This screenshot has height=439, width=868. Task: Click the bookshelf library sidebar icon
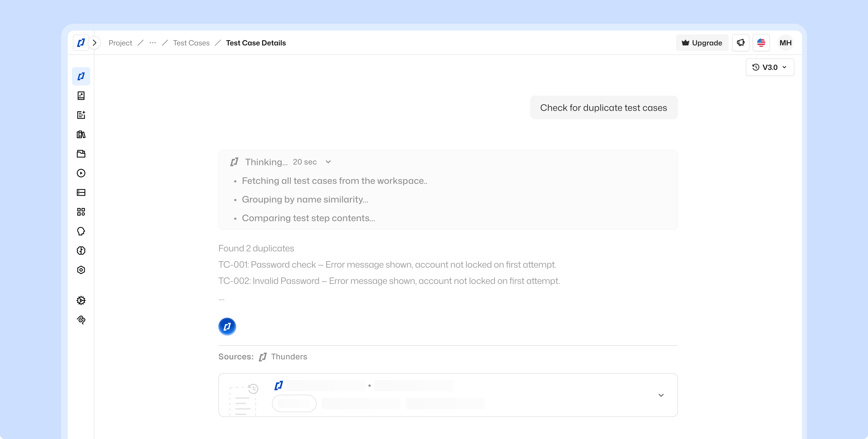pos(81,134)
